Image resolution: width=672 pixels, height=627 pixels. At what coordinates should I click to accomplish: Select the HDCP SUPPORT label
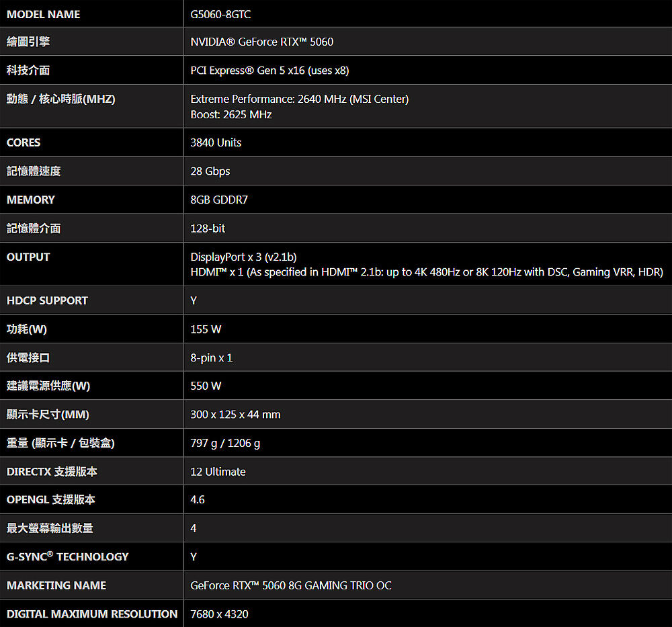pos(47,300)
